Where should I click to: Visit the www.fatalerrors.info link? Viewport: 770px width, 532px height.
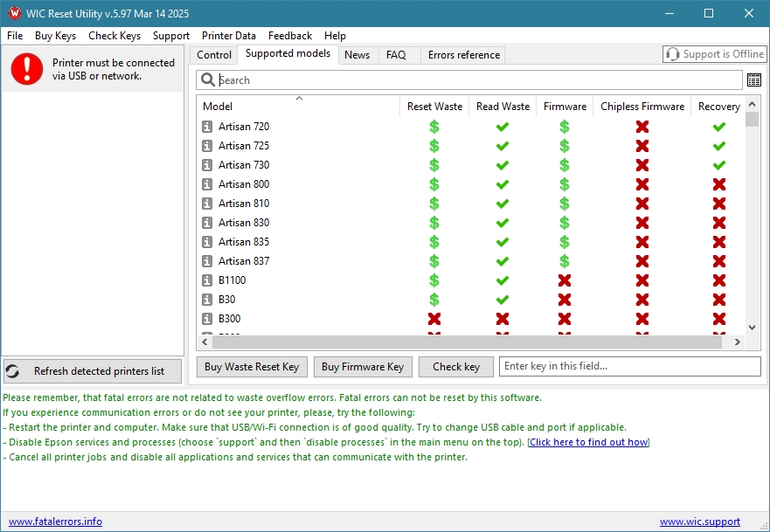[55, 522]
